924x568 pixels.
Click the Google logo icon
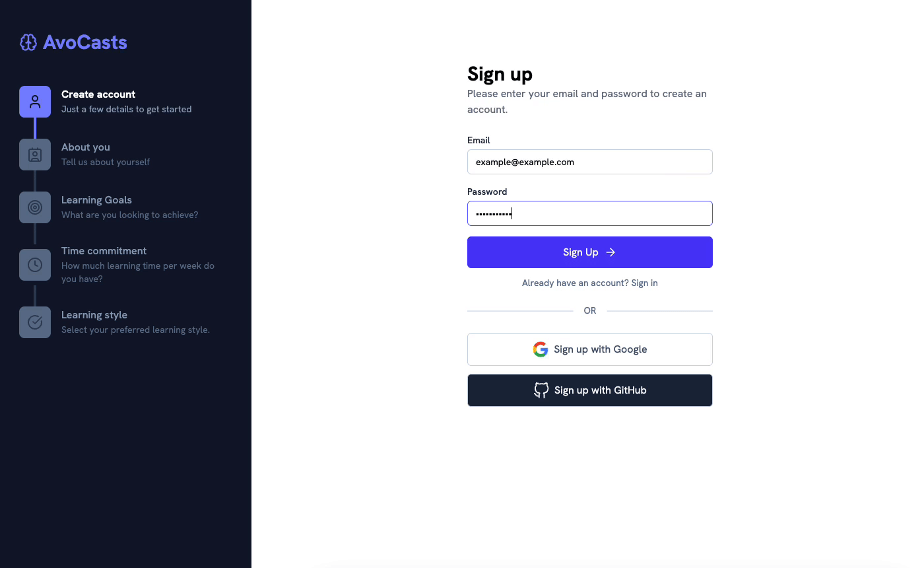(x=541, y=349)
